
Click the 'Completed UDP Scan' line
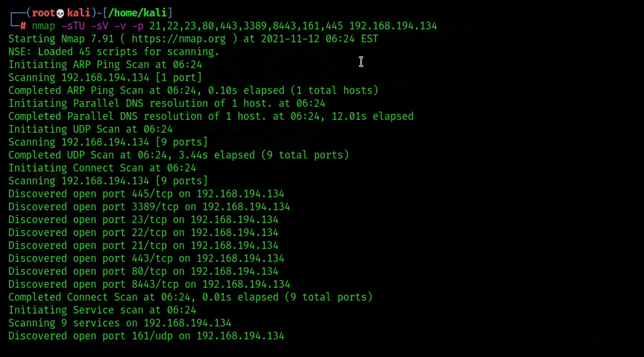click(179, 155)
